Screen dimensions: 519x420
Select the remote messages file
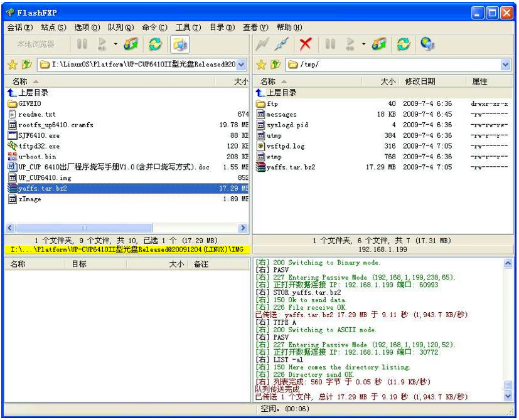(383, 114)
